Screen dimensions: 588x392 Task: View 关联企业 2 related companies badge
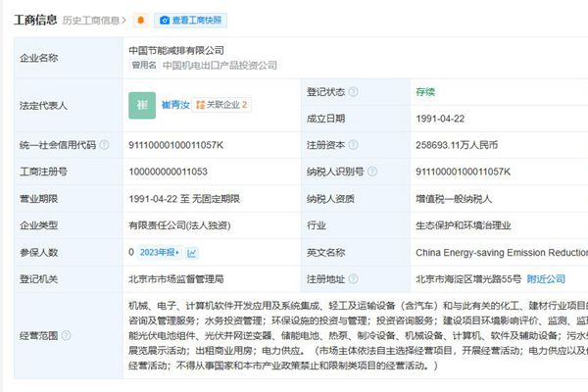click(221, 104)
